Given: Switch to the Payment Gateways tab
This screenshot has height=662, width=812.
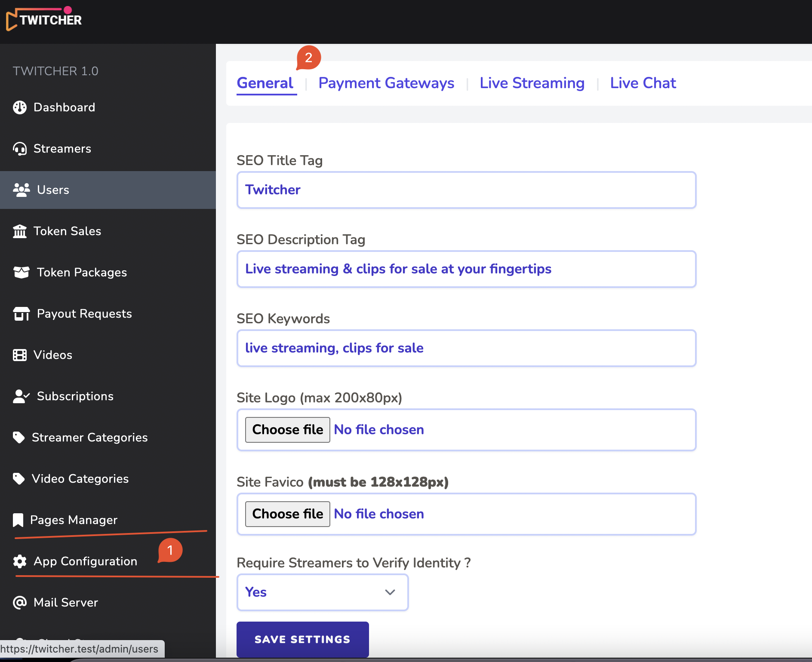Looking at the screenshot, I should (x=386, y=83).
